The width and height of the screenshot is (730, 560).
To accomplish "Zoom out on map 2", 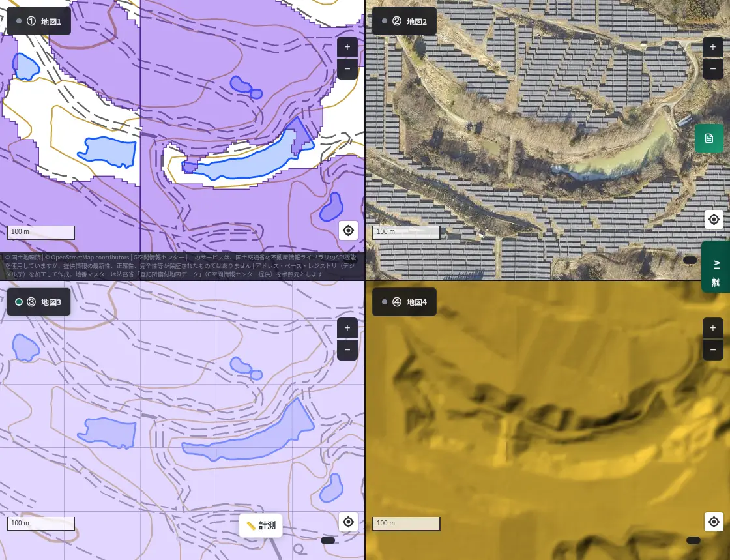I will [x=713, y=69].
